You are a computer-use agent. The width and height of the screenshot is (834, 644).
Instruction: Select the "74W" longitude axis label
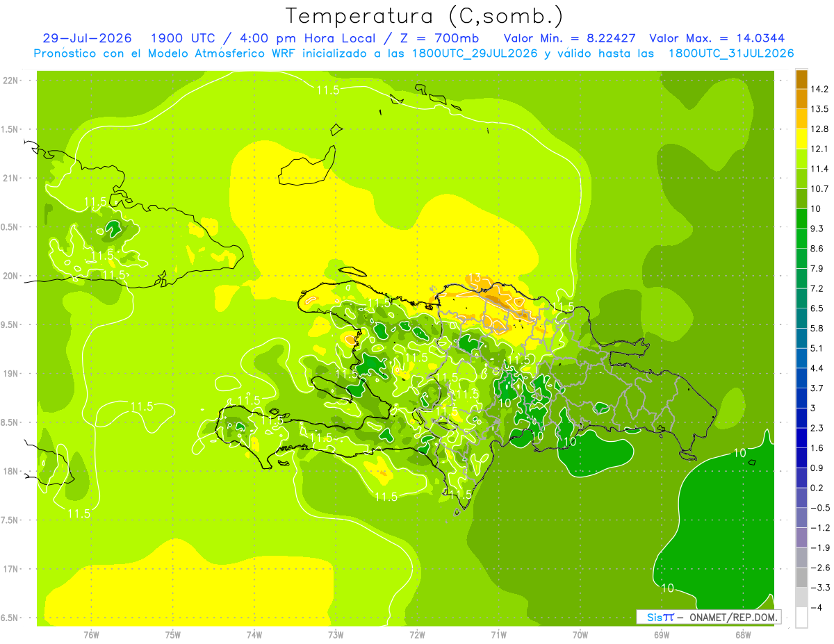[x=254, y=635]
